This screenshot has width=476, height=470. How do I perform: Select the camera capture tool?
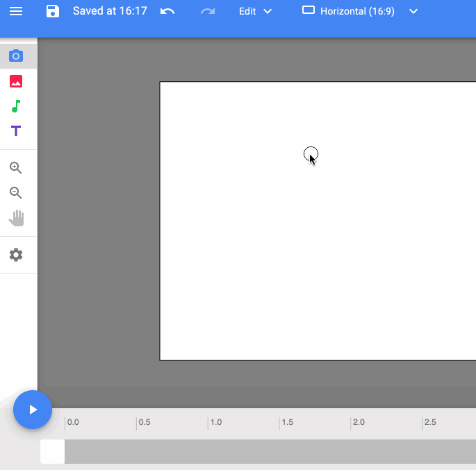coord(16,56)
